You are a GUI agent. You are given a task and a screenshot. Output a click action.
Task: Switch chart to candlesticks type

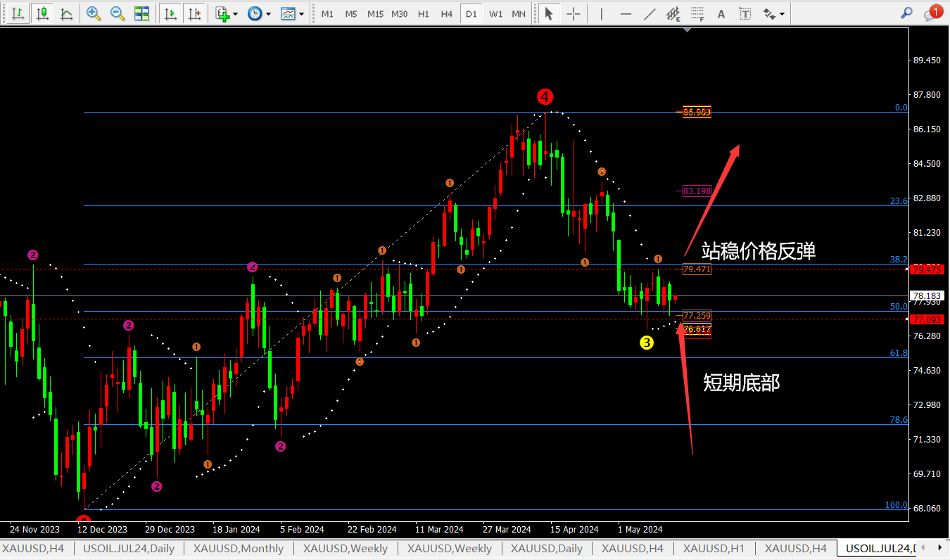(x=43, y=13)
